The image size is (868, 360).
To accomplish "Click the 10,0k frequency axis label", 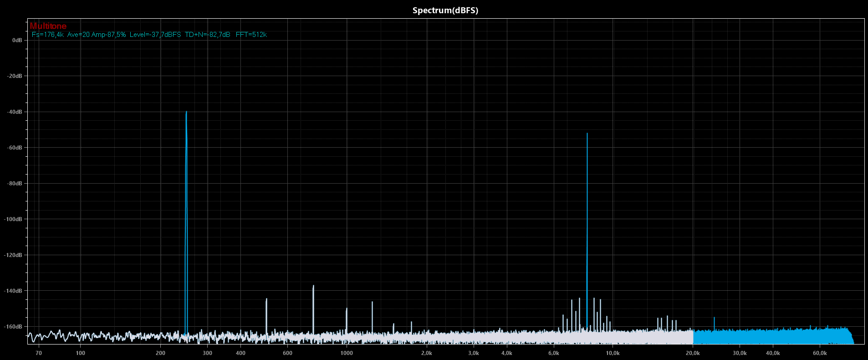I will click(x=613, y=353).
